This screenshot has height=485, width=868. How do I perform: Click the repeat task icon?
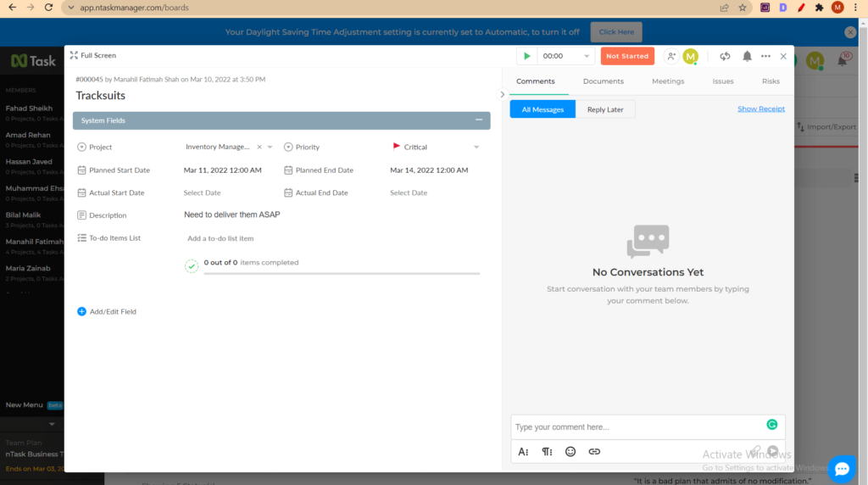pos(725,56)
